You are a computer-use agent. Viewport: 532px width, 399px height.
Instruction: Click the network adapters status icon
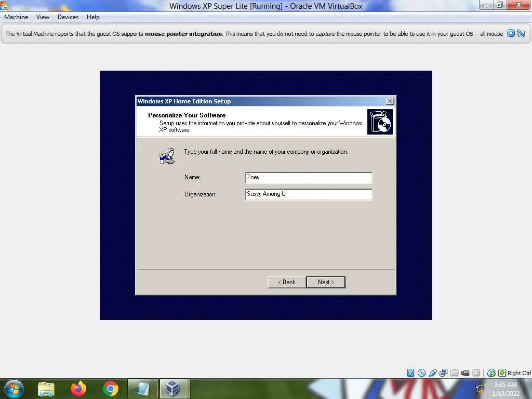pos(443,373)
